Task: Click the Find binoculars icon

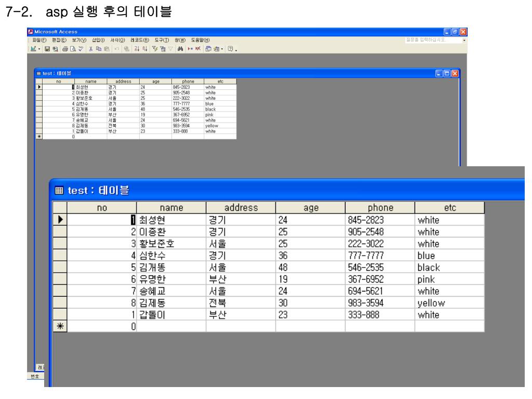Action: pyautogui.click(x=180, y=49)
